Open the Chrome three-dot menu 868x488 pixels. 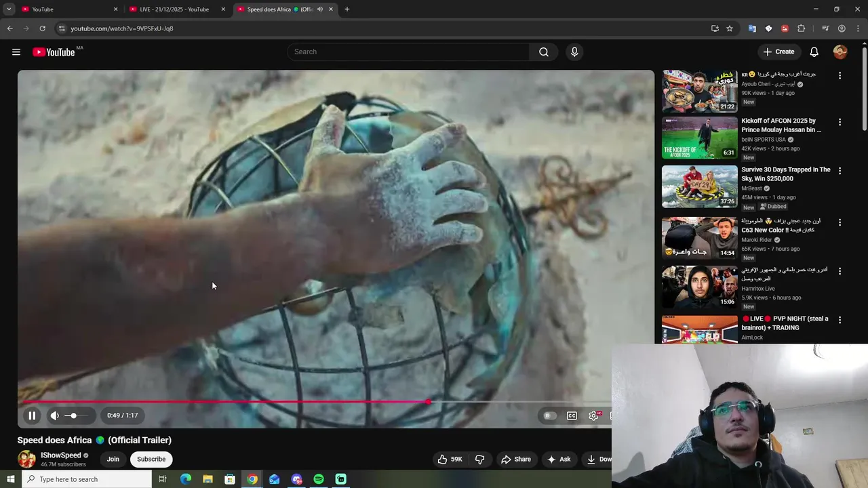[x=858, y=28]
